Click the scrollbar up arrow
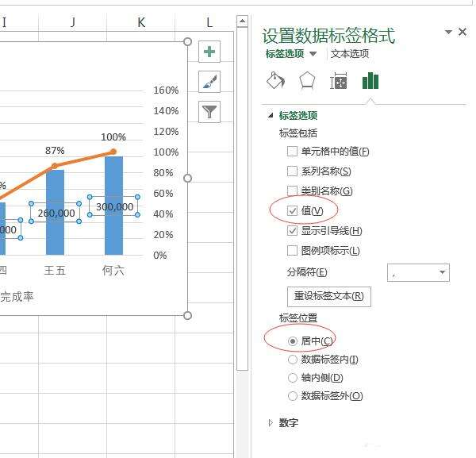This screenshot has height=458, width=476. (x=242, y=21)
